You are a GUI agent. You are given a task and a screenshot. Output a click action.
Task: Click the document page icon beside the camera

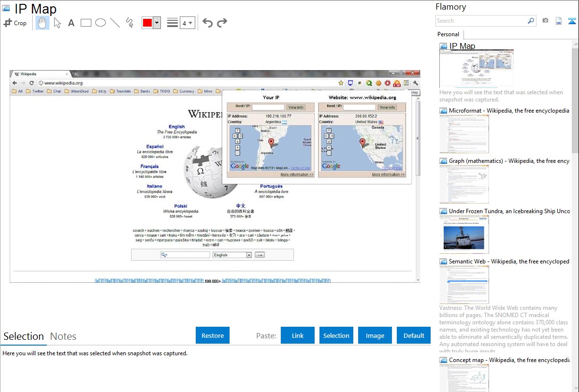click(x=559, y=21)
